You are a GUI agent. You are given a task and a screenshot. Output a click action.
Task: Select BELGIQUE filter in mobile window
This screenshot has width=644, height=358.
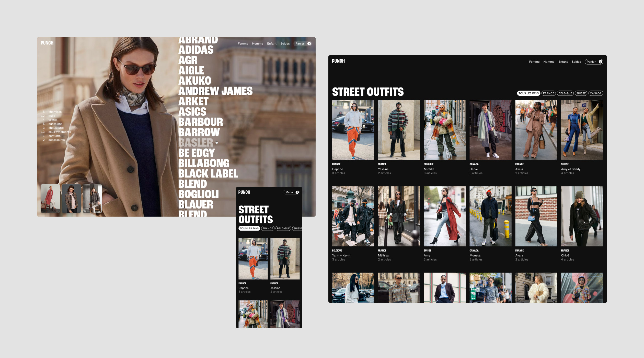tap(283, 228)
